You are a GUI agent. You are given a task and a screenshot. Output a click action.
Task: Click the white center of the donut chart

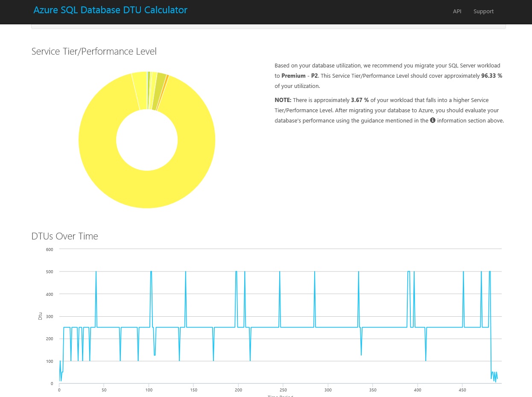click(x=147, y=140)
